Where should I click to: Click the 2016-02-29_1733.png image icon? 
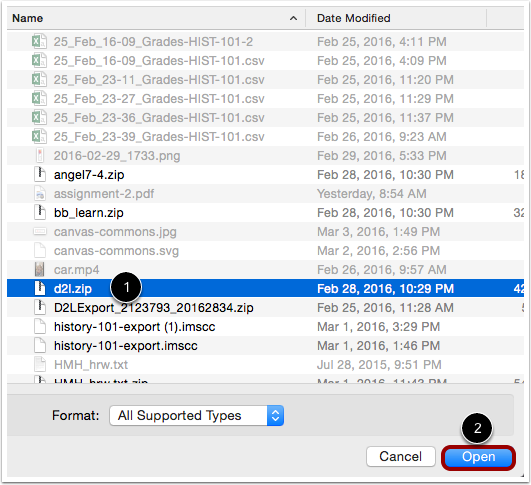pyautogui.click(x=40, y=155)
